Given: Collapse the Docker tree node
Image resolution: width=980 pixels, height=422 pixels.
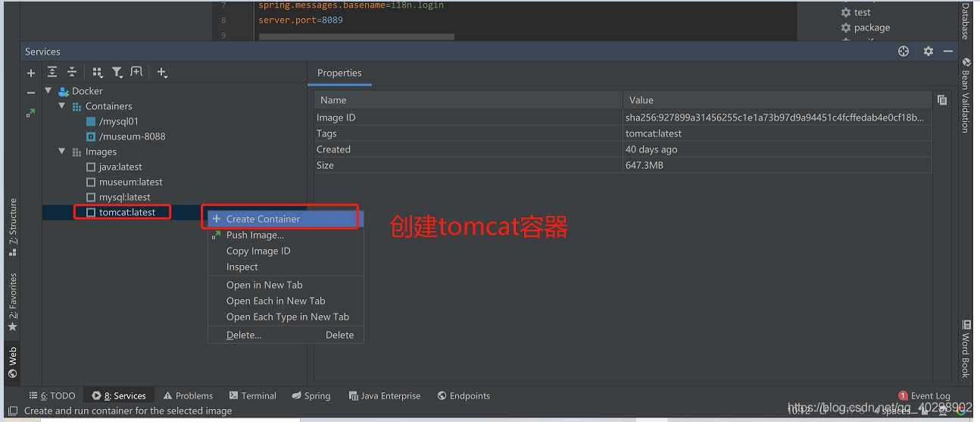Looking at the screenshot, I should coord(49,91).
